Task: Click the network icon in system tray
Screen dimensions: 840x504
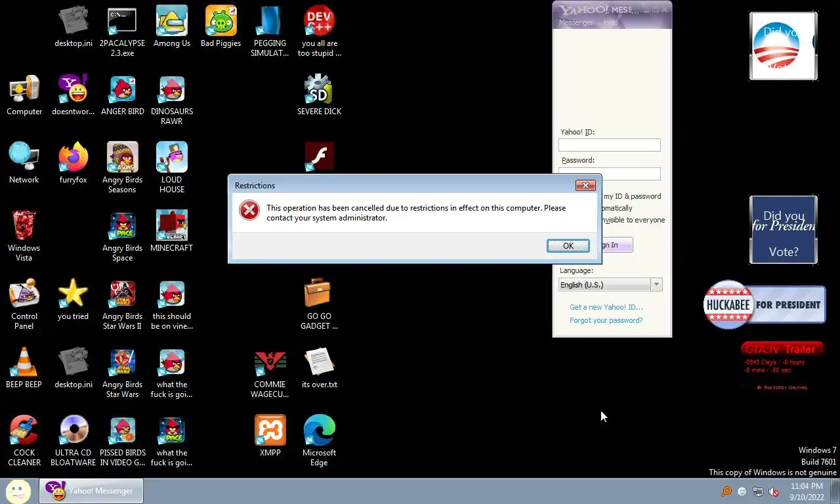Action: pos(758,492)
